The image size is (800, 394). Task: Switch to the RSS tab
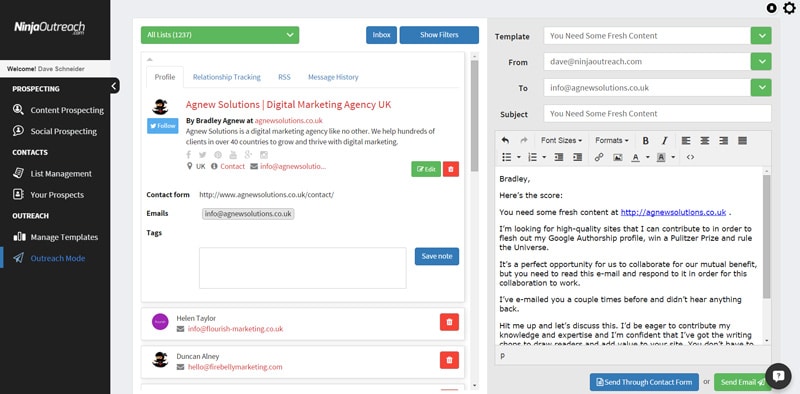point(284,77)
